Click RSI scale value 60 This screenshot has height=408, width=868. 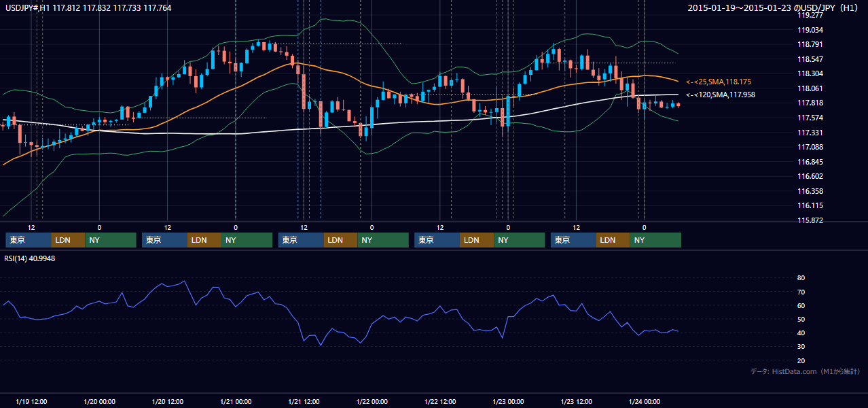point(801,305)
